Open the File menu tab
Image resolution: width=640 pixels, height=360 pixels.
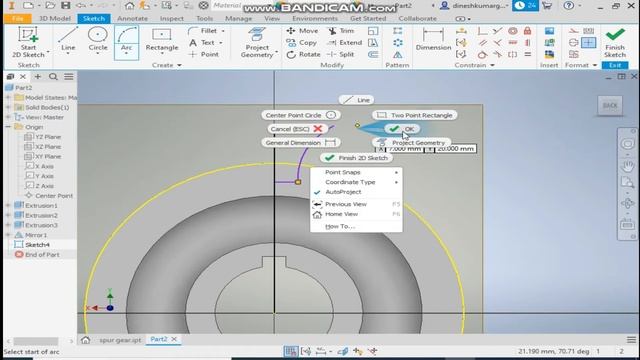point(18,18)
